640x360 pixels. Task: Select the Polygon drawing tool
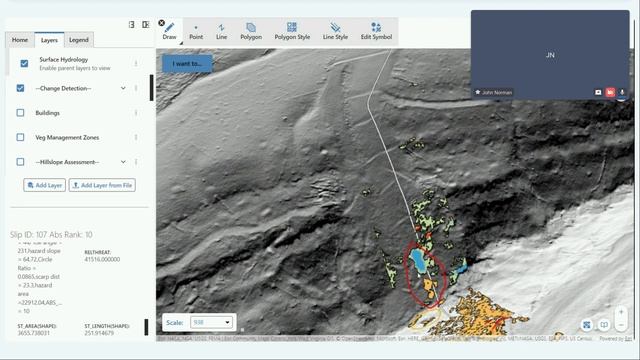tap(251, 31)
